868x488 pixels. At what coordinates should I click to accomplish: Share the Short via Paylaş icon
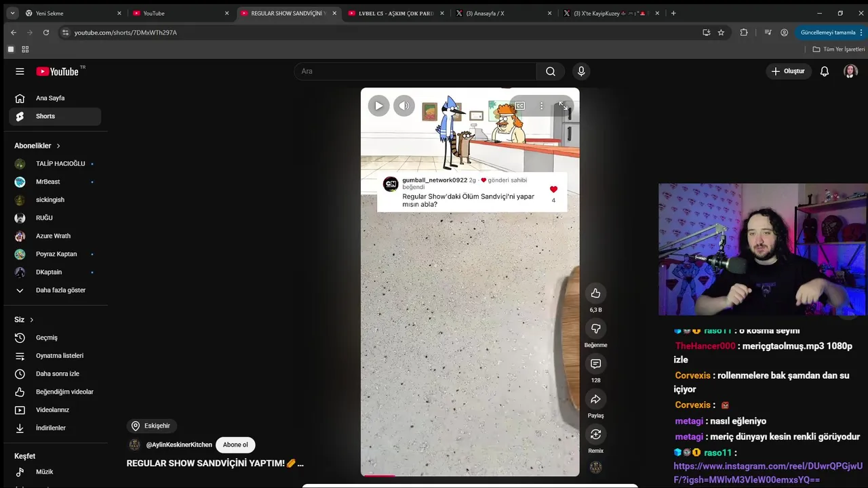click(x=595, y=399)
